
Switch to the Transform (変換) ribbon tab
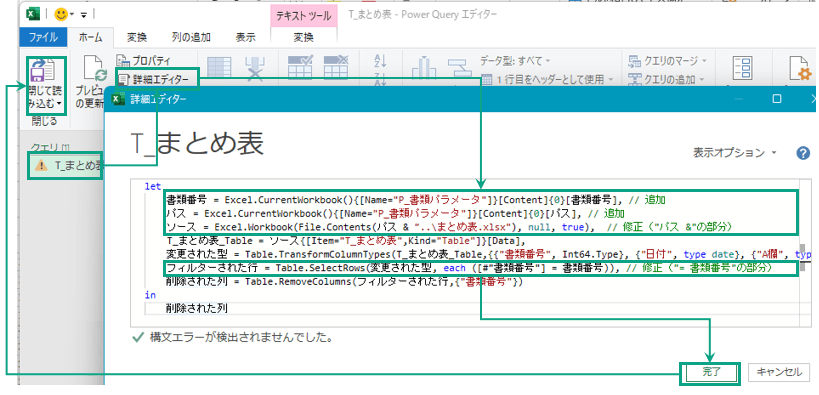point(137,37)
